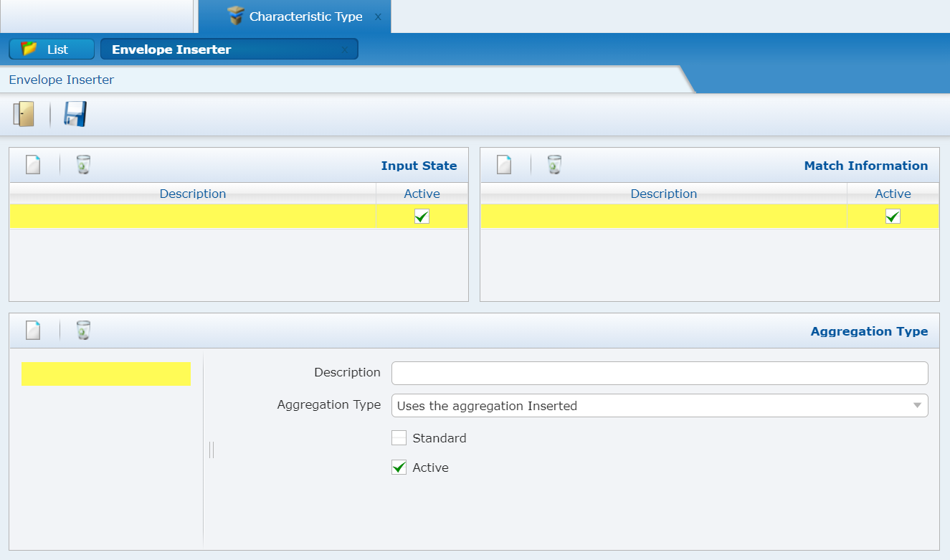
Task: Click the Aggregation Type panel title
Action: click(869, 331)
